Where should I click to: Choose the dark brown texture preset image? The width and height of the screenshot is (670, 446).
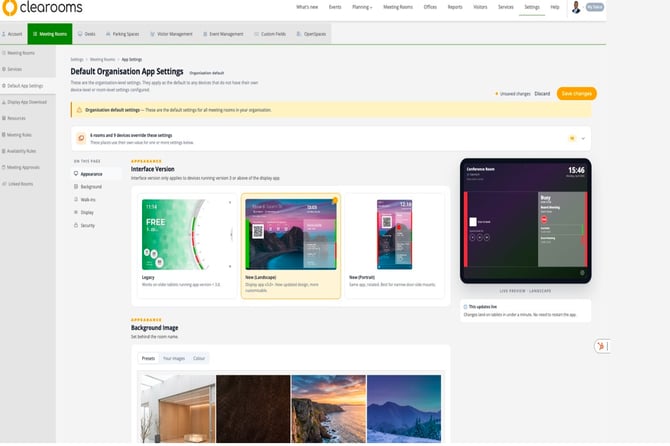pos(253,409)
